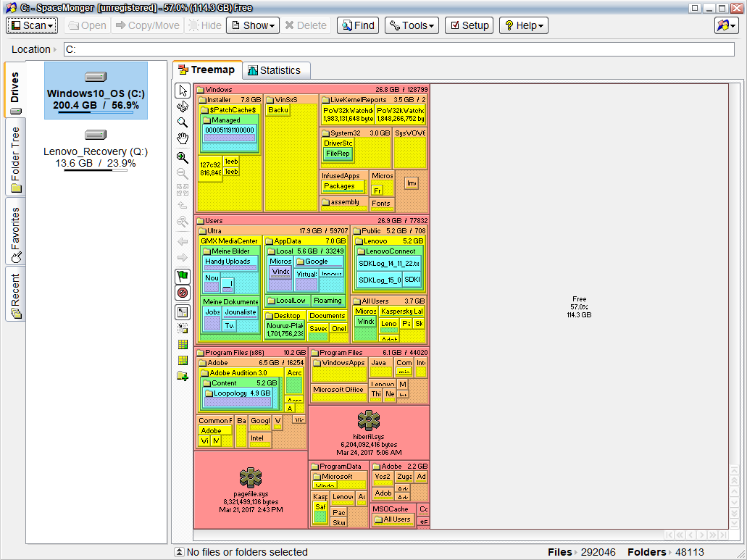Click the Folders 48113 status entry
747x560 pixels.
(666, 552)
